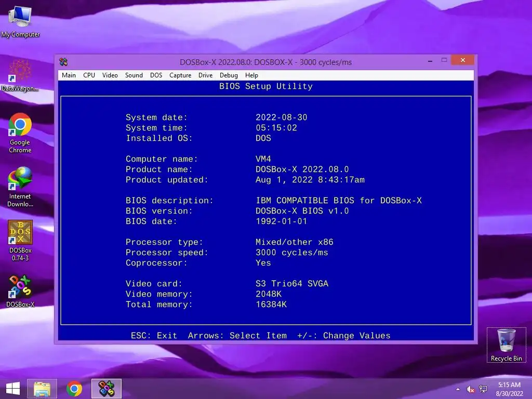Screen dimensions: 532x399
Task: Launch Chrome from the taskbar
Action: [74, 389]
